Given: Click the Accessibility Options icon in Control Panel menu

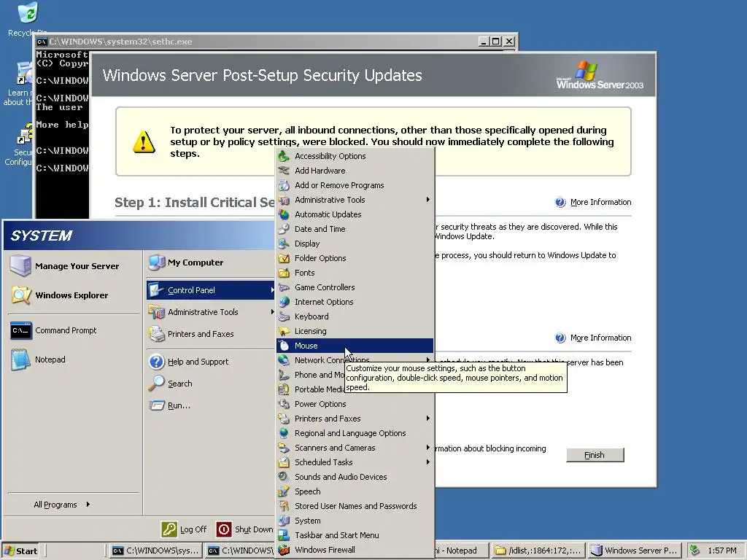Looking at the screenshot, I should point(284,156).
